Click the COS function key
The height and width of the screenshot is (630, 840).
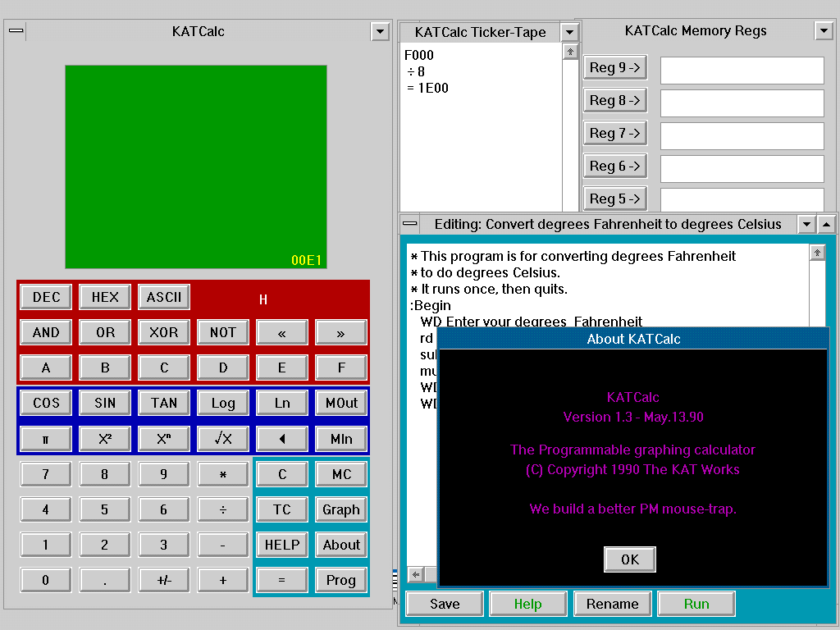(46, 404)
